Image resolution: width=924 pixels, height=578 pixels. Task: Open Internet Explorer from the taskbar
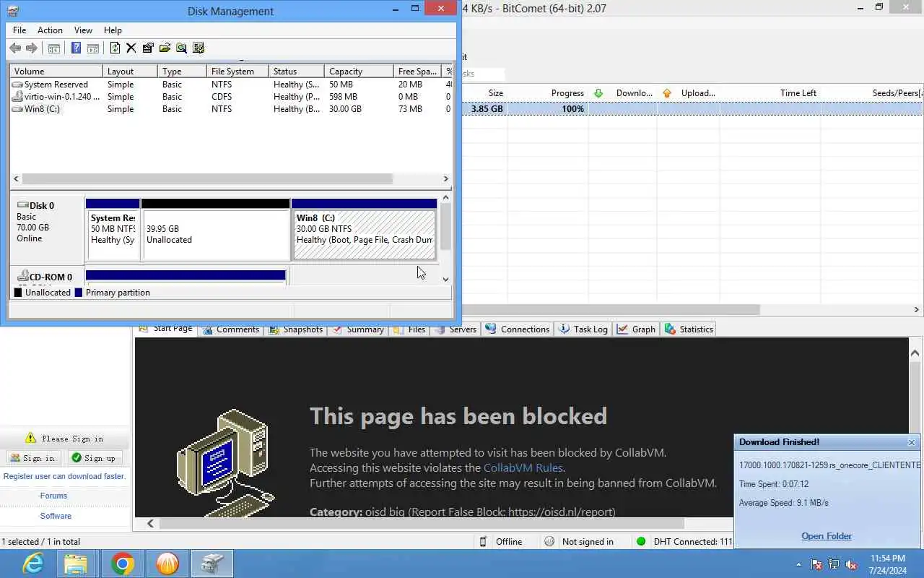[x=32, y=564]
